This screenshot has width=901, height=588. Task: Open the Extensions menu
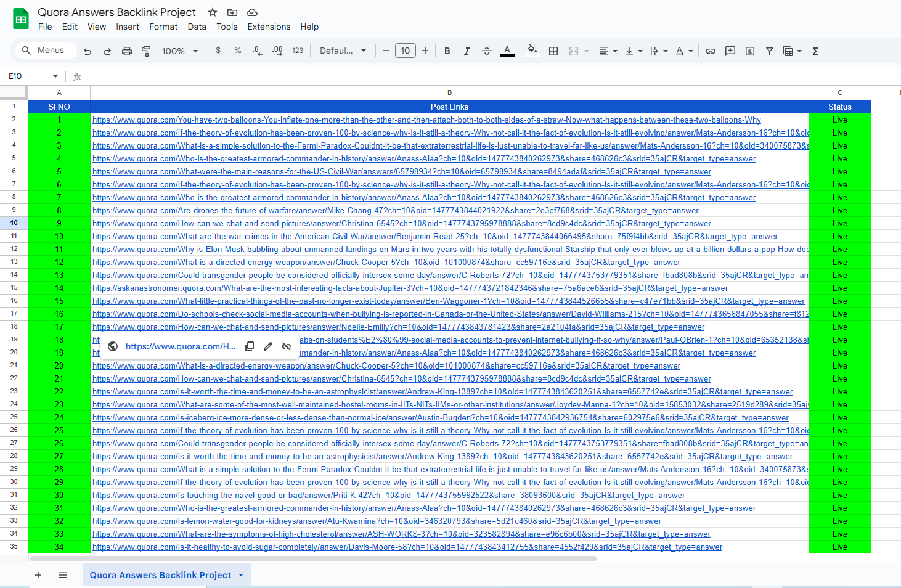[x=269, y=27]
